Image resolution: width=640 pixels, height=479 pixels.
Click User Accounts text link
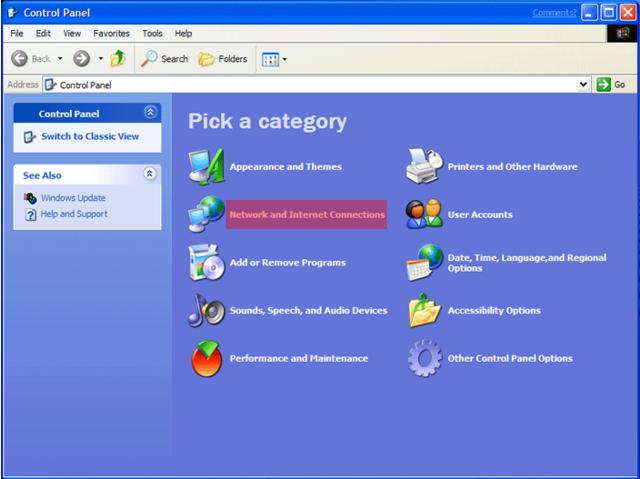pos(480,215)
